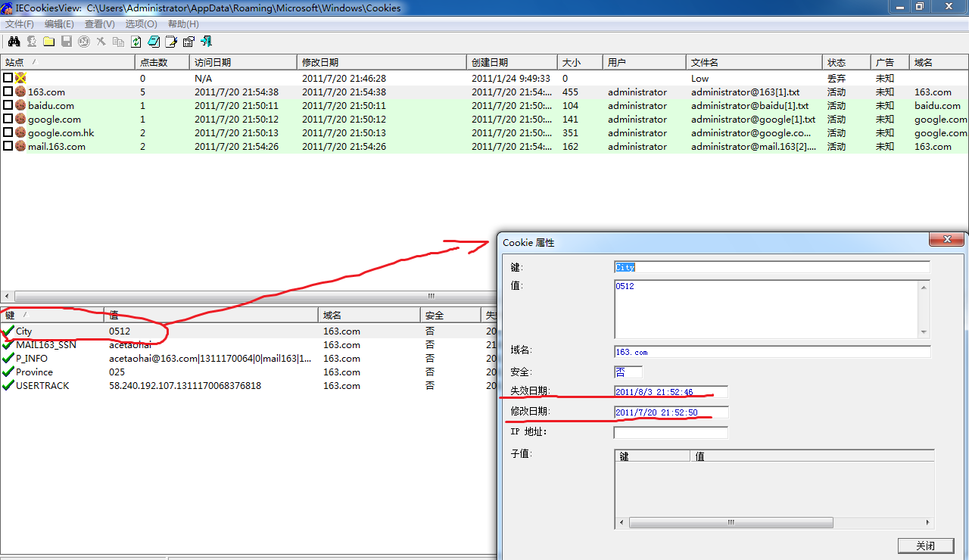Click the user-profile toolbar icon
The image size is (969, 560).
[x=32, y=42]
